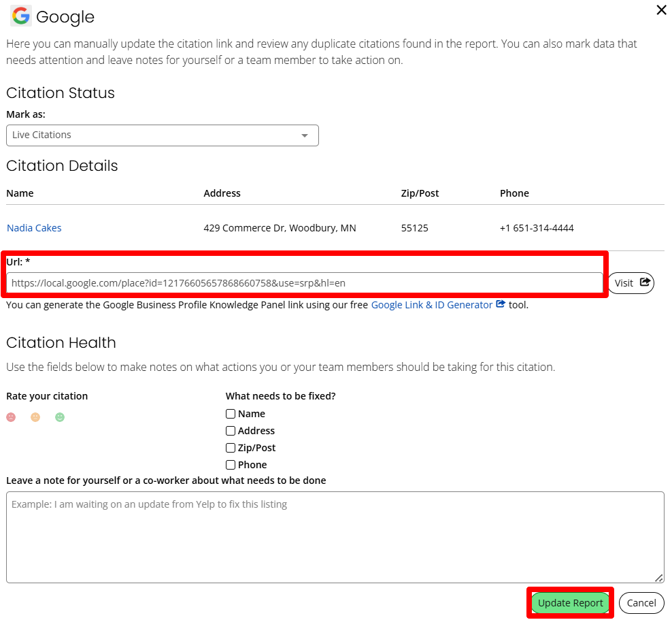
Task: Check the Name needs fixing checkbox
Action: click(x=231, y=414)
